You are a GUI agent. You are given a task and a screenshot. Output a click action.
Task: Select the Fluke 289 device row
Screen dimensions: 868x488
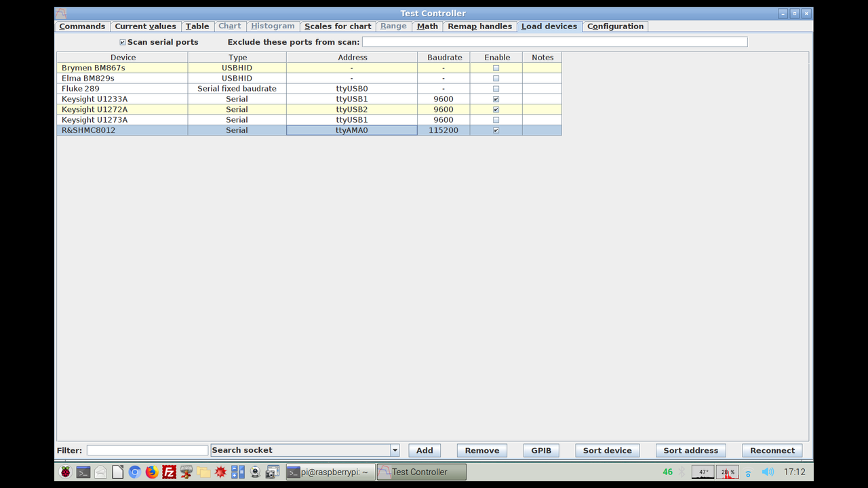[x=309, y=89]
